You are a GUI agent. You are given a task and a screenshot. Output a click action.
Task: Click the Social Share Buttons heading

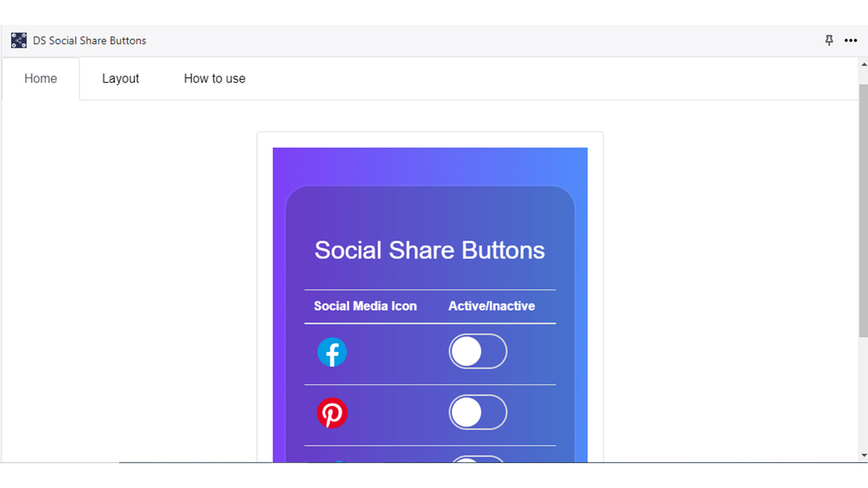(429, 250)
